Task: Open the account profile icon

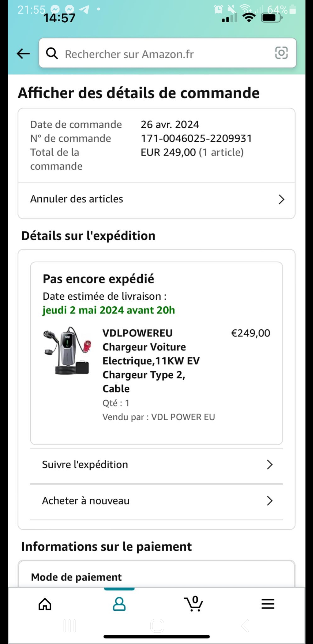Action: (x=119, y=604)
